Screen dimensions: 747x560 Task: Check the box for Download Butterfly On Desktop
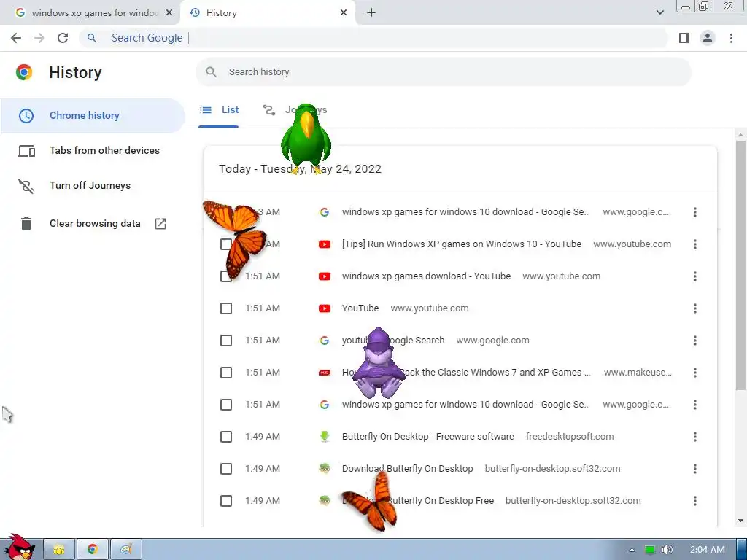coord(226,469)
